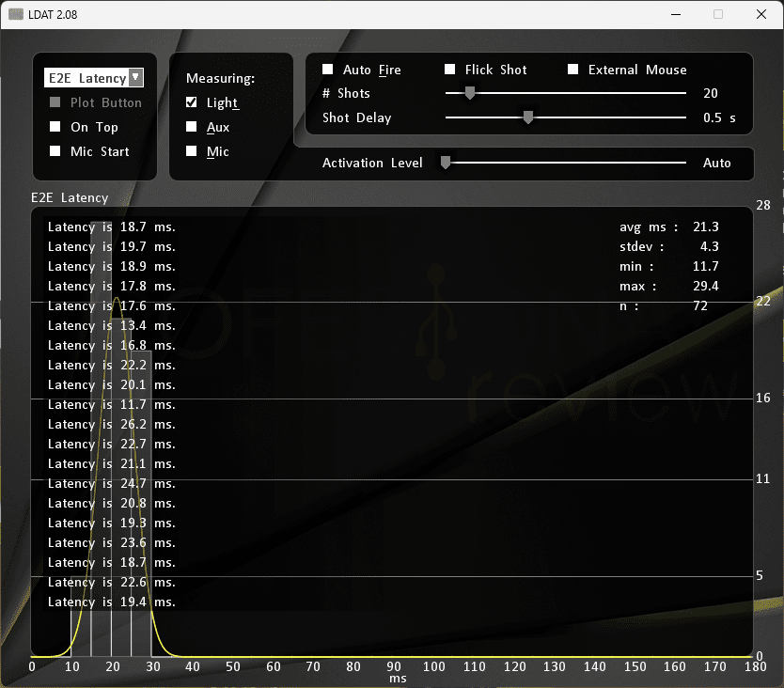Click the 'Latency is 18.9 ms.' row
Screen dimensions: 784x688
[x=112, y=267]
